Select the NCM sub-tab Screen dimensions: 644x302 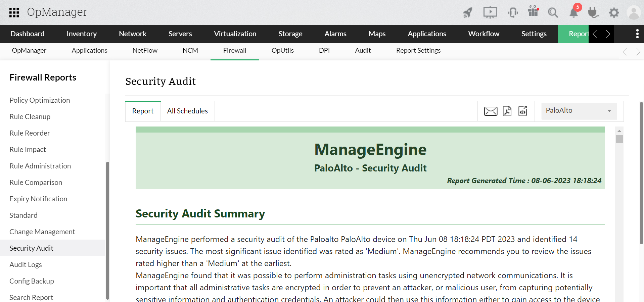click(190, 51)
